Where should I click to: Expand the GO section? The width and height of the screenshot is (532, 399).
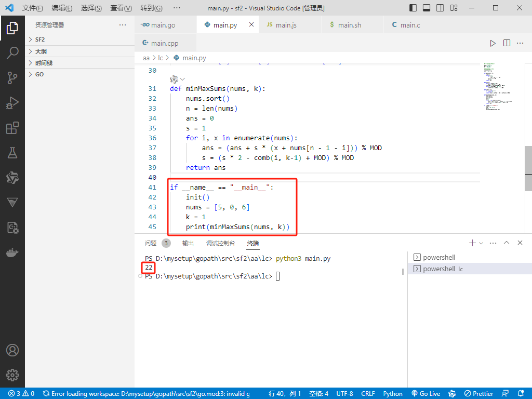click(x=79, y=74)
